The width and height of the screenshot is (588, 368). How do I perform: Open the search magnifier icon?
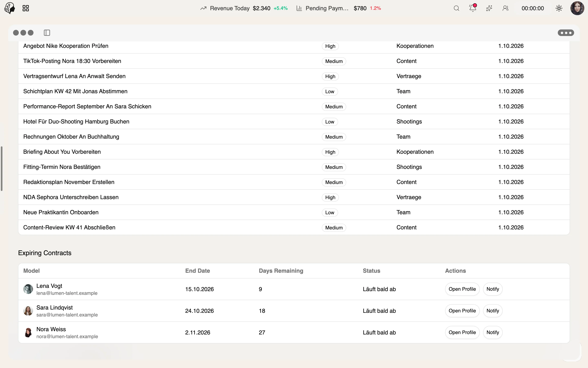[x=456, y=8]
